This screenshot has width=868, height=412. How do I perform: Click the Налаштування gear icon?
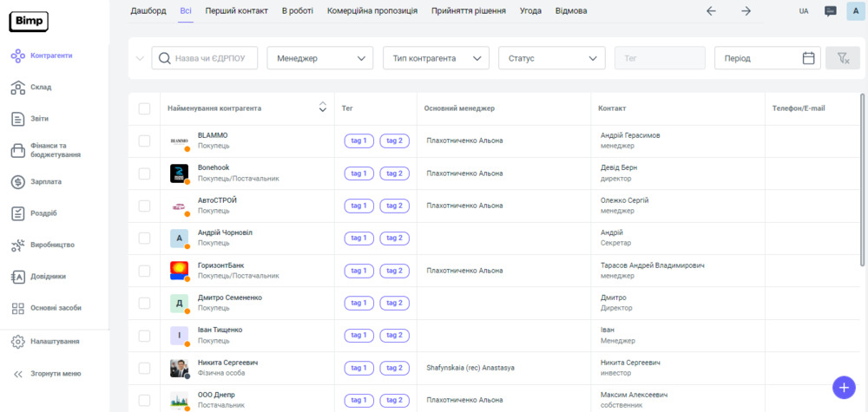[x=17, y=342]
